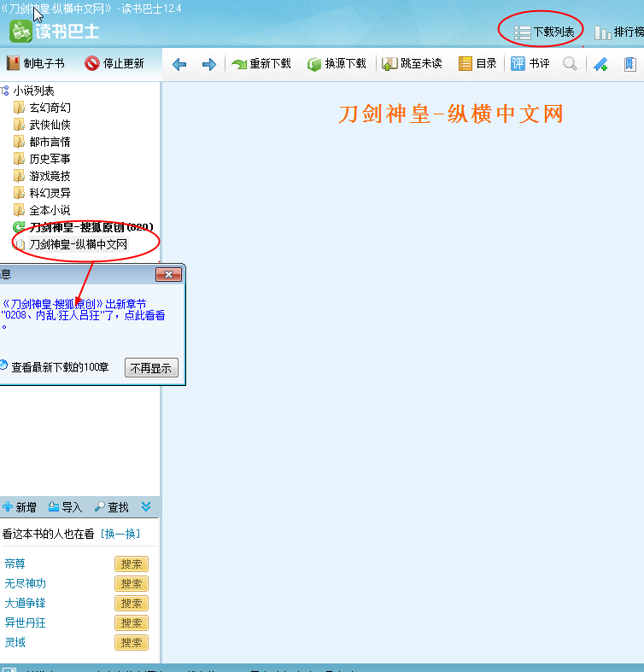The image size is (644, 672).
Task: Click the add bookmark pen icon
Action: click(600, 64)
